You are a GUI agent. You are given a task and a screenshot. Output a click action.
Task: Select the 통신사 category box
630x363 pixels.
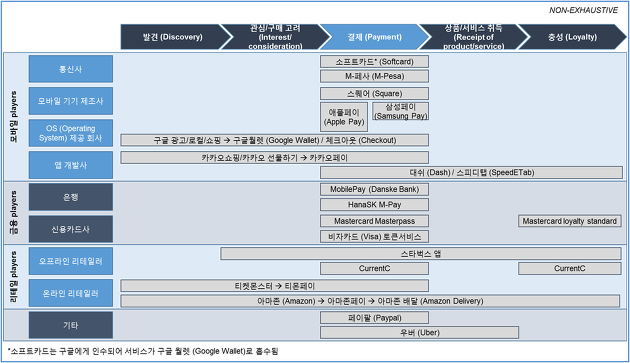pyautogui.click(x=71, y=69)
